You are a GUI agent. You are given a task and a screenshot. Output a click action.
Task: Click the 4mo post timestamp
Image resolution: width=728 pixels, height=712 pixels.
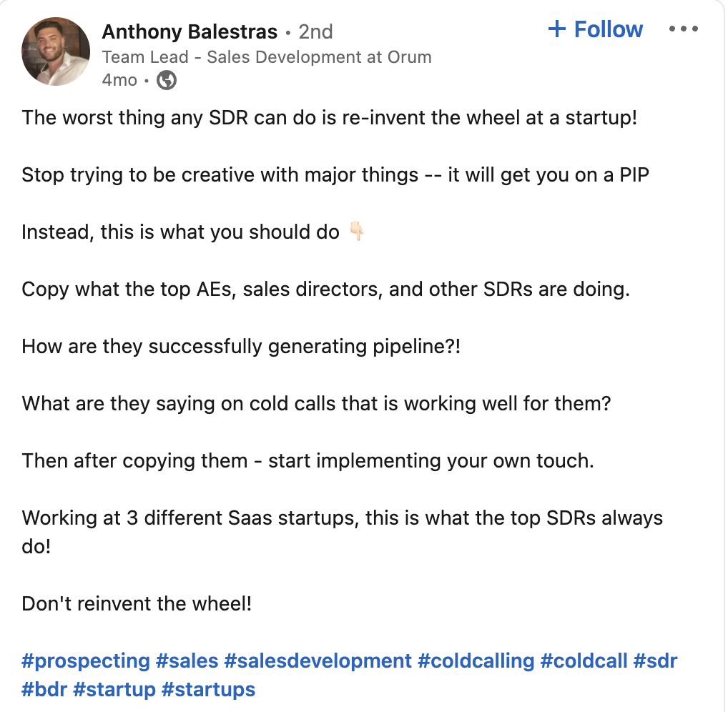119,80
